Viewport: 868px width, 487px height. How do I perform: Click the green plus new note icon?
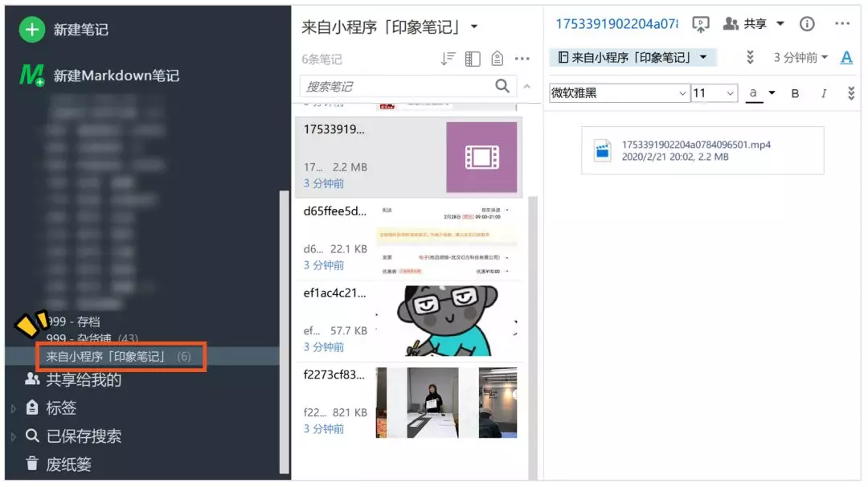coord(32,29)
